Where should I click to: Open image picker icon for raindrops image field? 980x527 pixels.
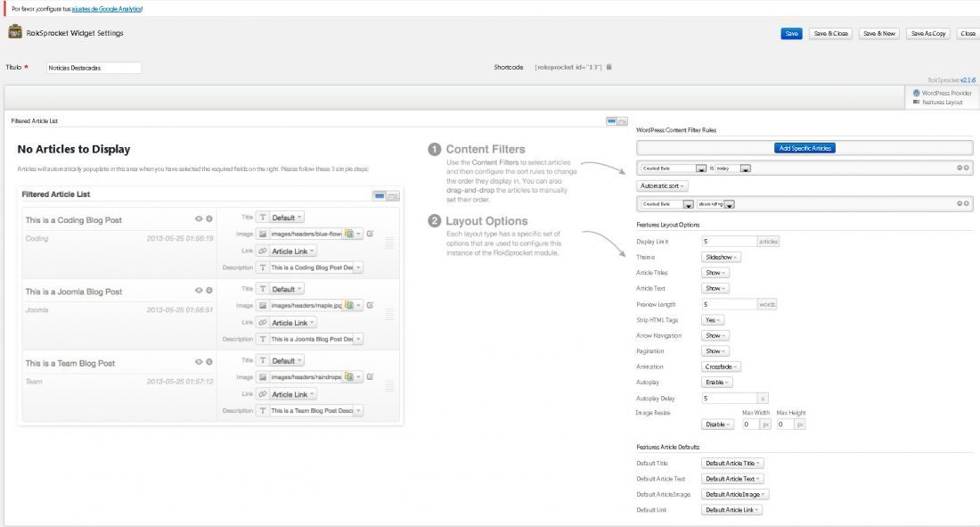click(x=349, y=377)
